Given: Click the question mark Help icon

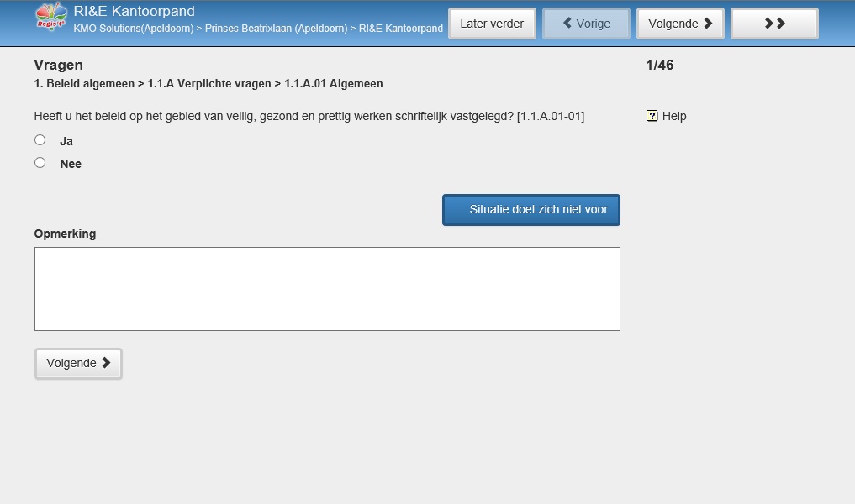Looking at the screenshot, I should pos(652,116).
